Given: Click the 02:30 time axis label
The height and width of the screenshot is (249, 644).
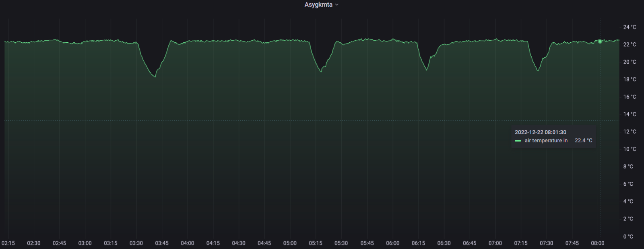Looking at the screenshot, I should point(34,243).
